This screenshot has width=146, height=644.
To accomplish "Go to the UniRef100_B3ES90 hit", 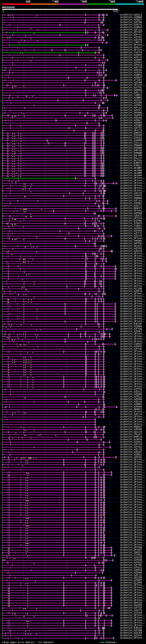I will pyautogui.click(x=131, y=324).
